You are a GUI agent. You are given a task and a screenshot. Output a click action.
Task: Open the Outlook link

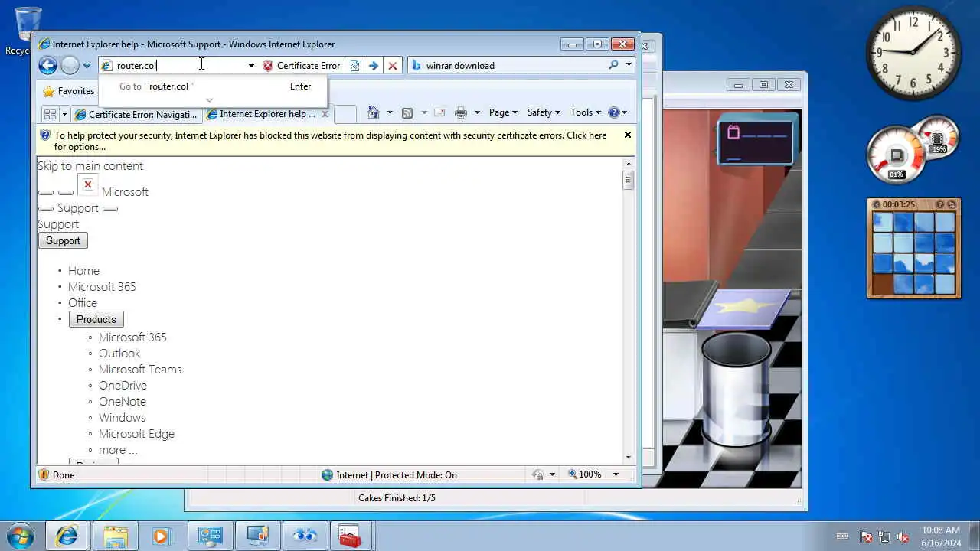point(119,354)
